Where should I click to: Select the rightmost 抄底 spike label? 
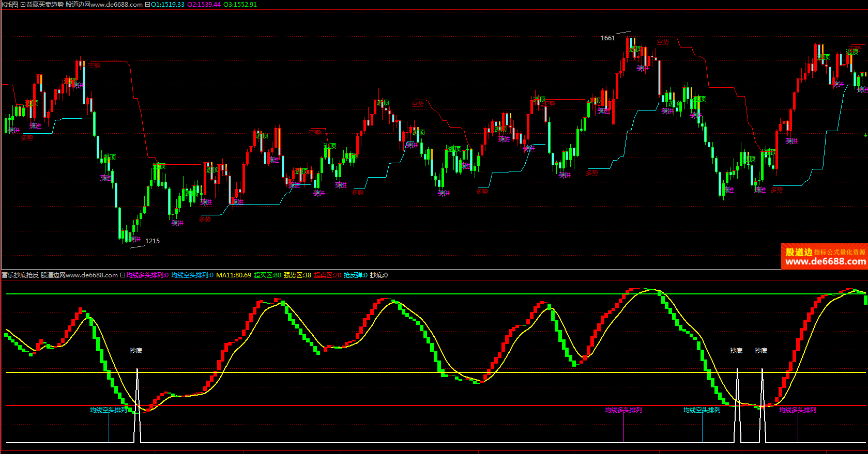(x=761, y=351)
